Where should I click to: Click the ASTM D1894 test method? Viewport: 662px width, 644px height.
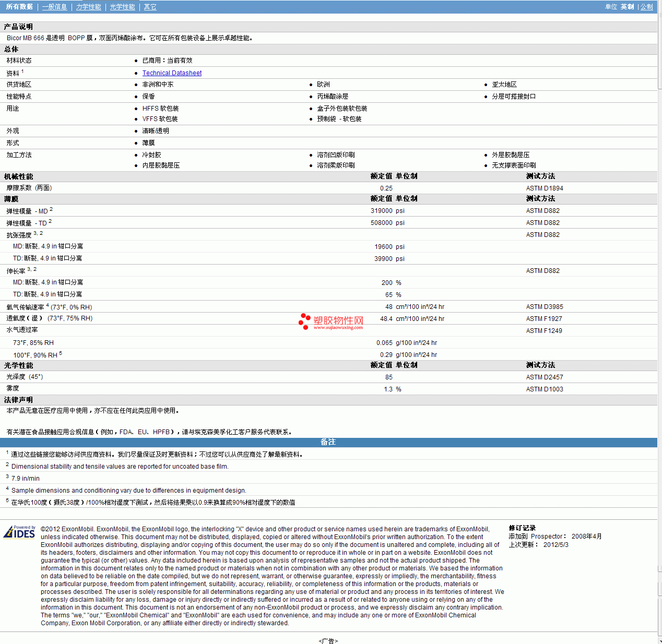[545, 188]
